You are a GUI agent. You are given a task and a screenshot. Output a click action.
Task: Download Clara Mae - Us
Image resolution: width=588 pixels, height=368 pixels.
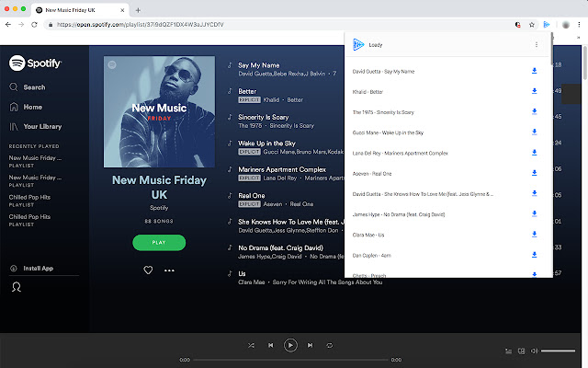[534, 235]
